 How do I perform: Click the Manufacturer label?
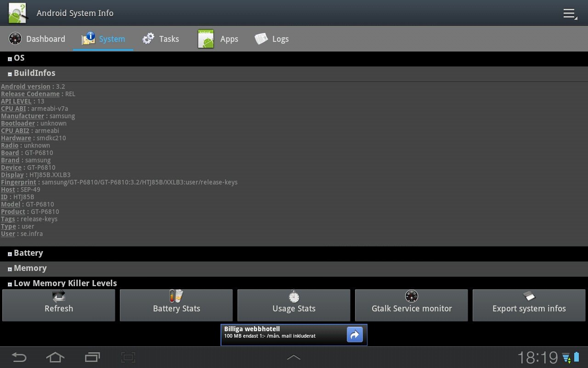point(23,116)
